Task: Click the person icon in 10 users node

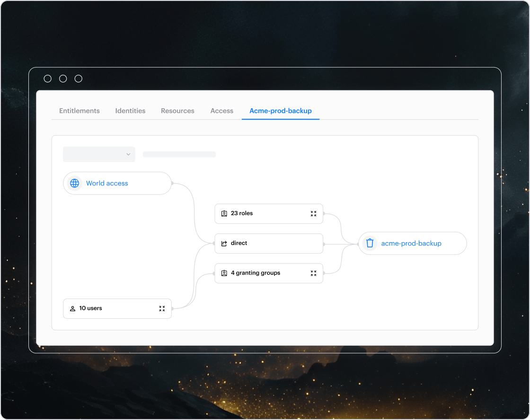Action: pos(72,308)
